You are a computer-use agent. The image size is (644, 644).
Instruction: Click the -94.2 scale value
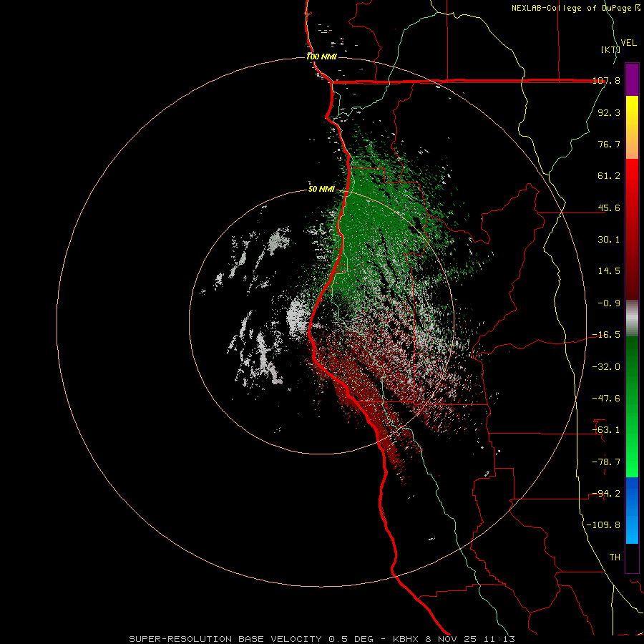[606, 494]
